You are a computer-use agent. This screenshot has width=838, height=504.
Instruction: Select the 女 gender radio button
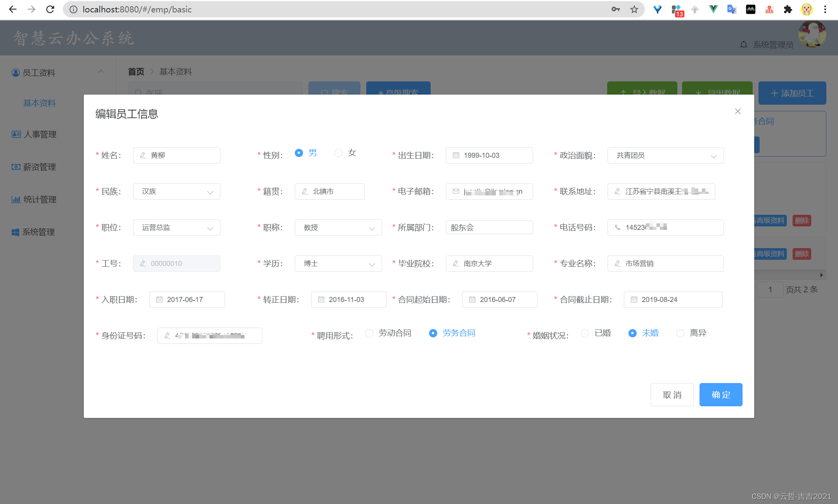click(x=339, y=153)
